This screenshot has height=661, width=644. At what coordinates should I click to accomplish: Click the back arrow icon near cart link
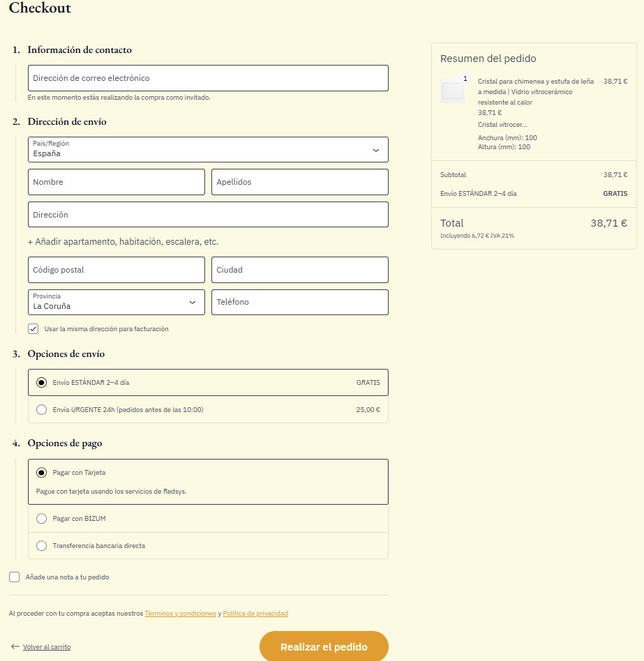click(x=15, y=647)
